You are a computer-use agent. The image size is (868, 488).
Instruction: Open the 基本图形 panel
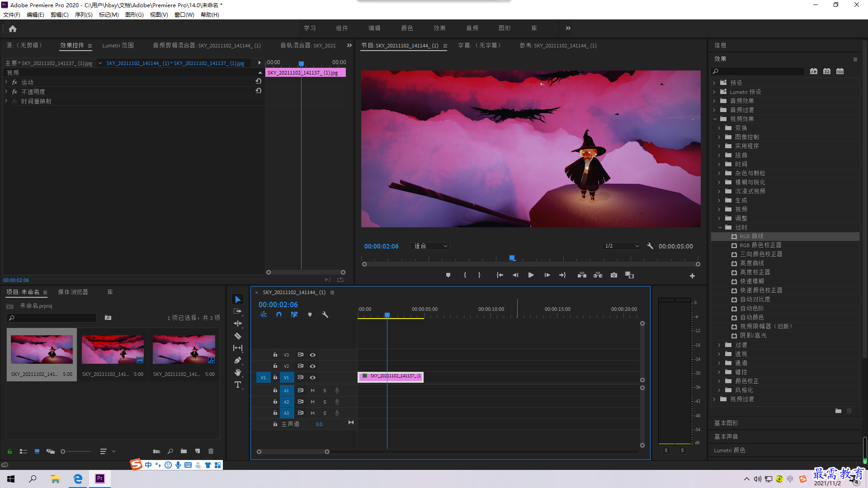pyautogui.click(x=726, y=423)
